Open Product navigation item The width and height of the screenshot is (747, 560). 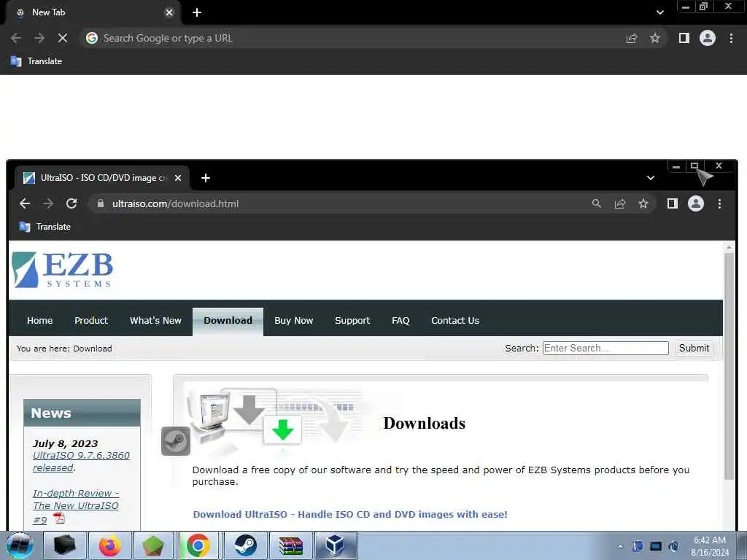click(x=91, y=321)
